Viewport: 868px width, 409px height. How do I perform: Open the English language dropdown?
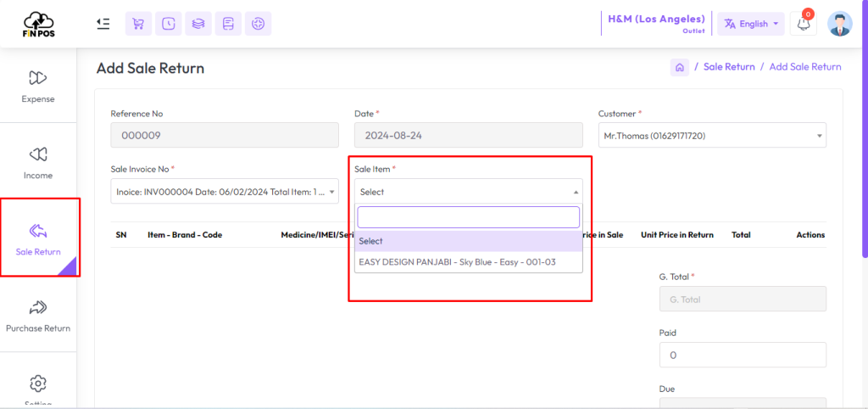[751, 24]
